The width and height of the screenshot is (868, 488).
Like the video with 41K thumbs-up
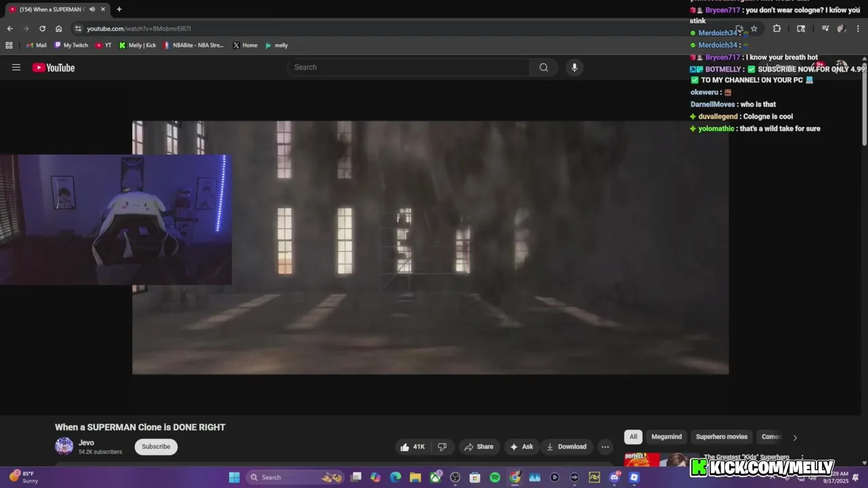412,447
